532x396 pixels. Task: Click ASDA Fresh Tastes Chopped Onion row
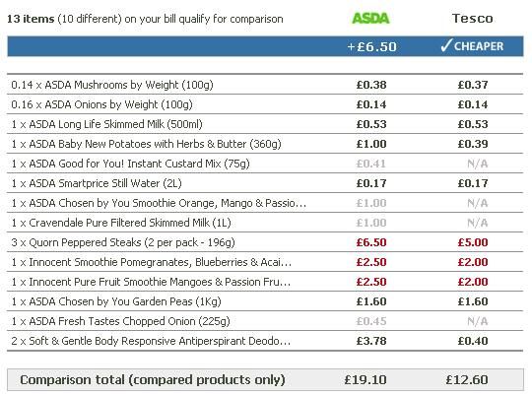(x=265, y=321)
